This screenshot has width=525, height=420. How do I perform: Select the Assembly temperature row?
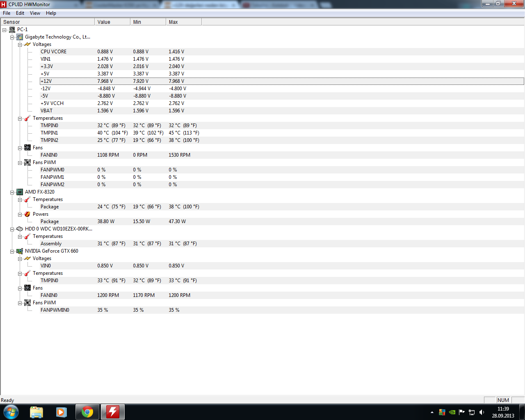pos(282,244)
